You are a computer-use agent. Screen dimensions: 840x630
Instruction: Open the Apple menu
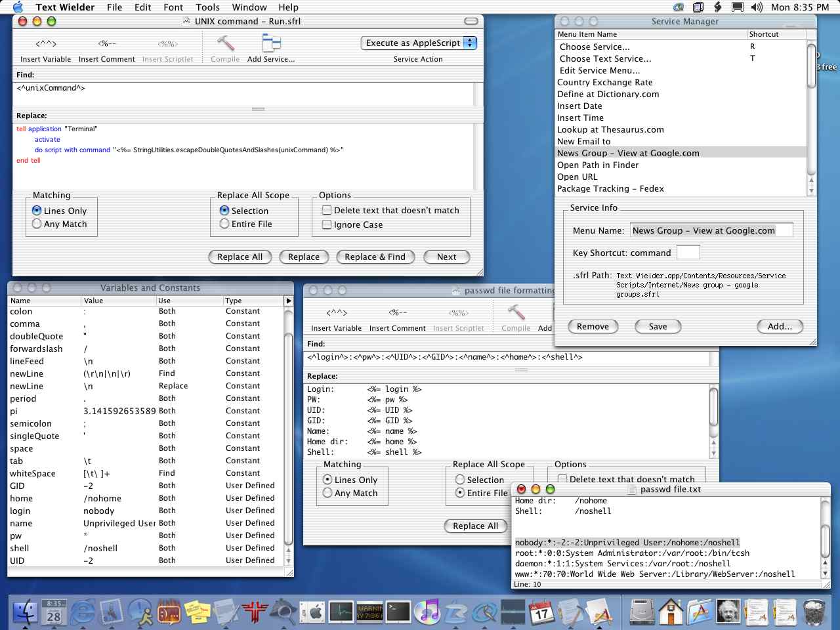pos(18,7)
